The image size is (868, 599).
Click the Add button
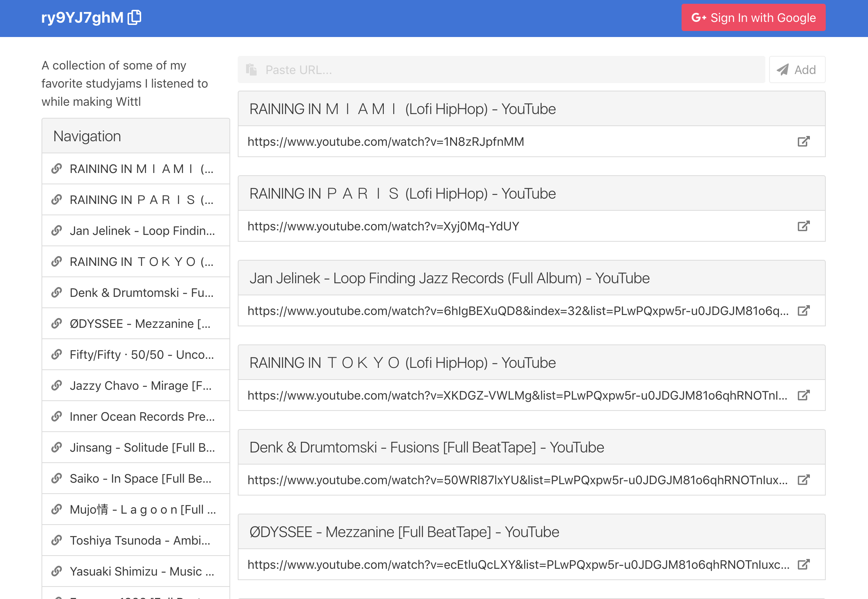(x=797, y=69)
